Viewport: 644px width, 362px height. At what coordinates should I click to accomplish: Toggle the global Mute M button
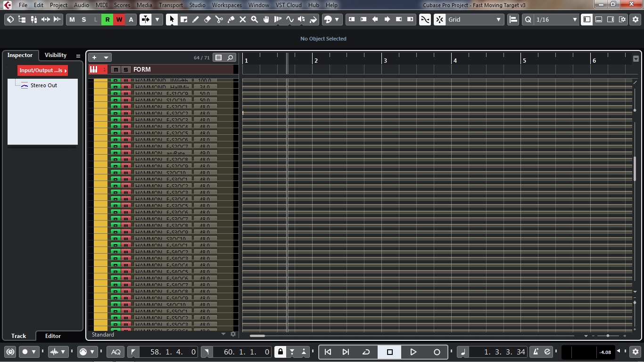[x=72, y=19]
